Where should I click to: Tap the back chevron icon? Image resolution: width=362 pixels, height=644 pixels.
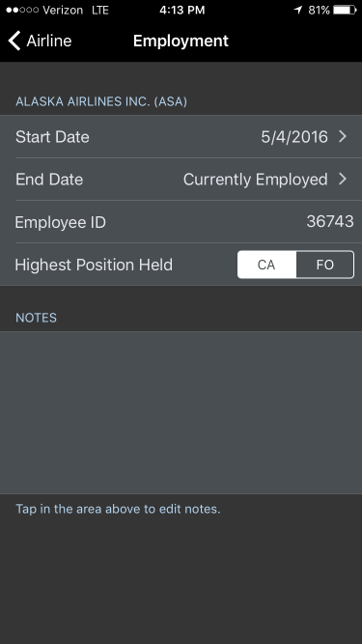click(14, 42)
